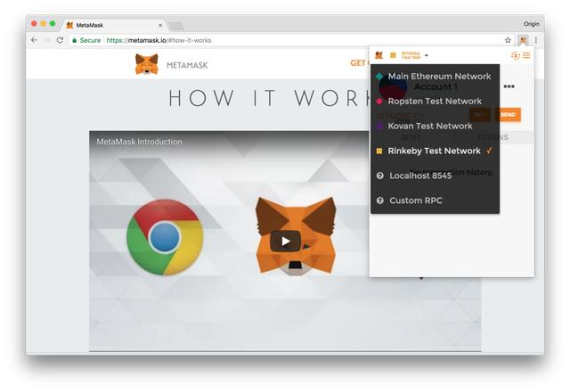Screen dimensions: 570x392
Task: Select Localhost 8545
Action: (435, 176)
